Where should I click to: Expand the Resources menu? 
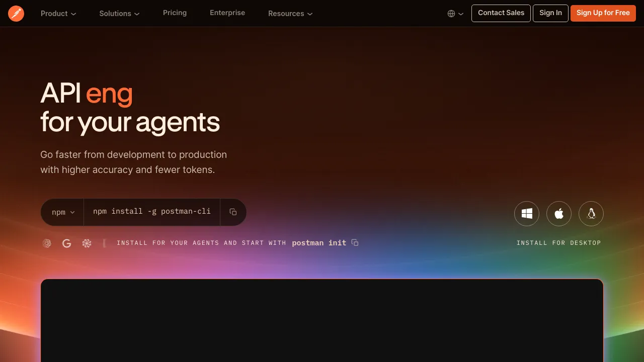coord(290,14)
